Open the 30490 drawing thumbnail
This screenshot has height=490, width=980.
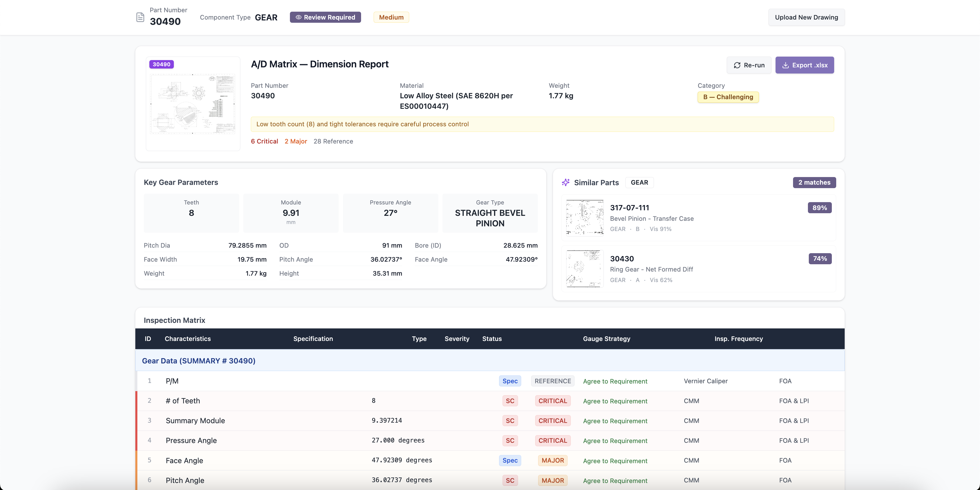pos(193,104)
